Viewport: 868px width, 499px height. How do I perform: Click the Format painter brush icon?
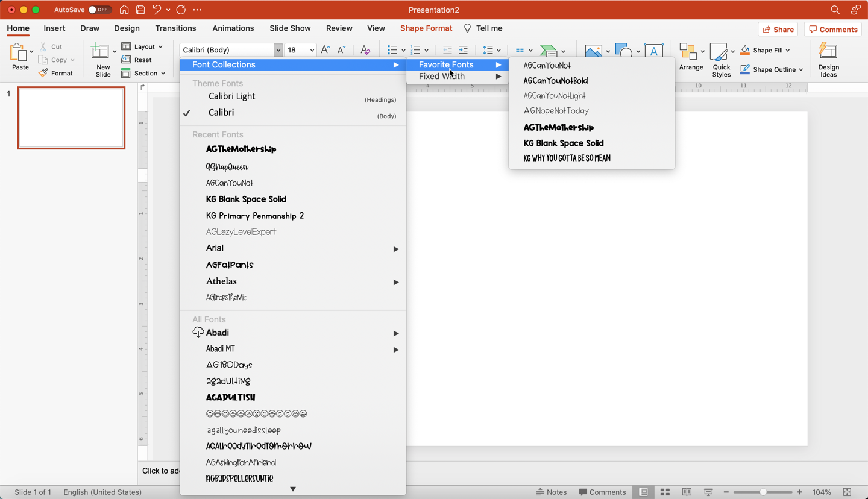click(43, 73)
